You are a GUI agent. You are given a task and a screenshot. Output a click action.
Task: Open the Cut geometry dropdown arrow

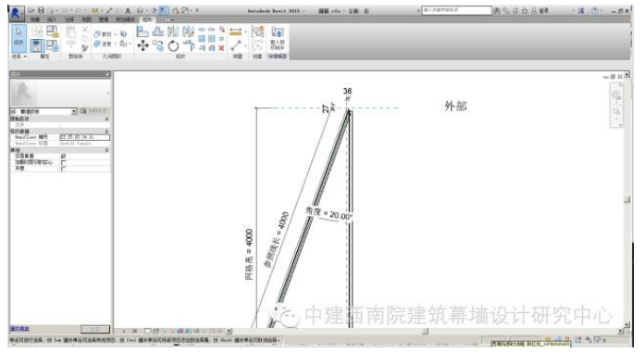click(116, 34)
